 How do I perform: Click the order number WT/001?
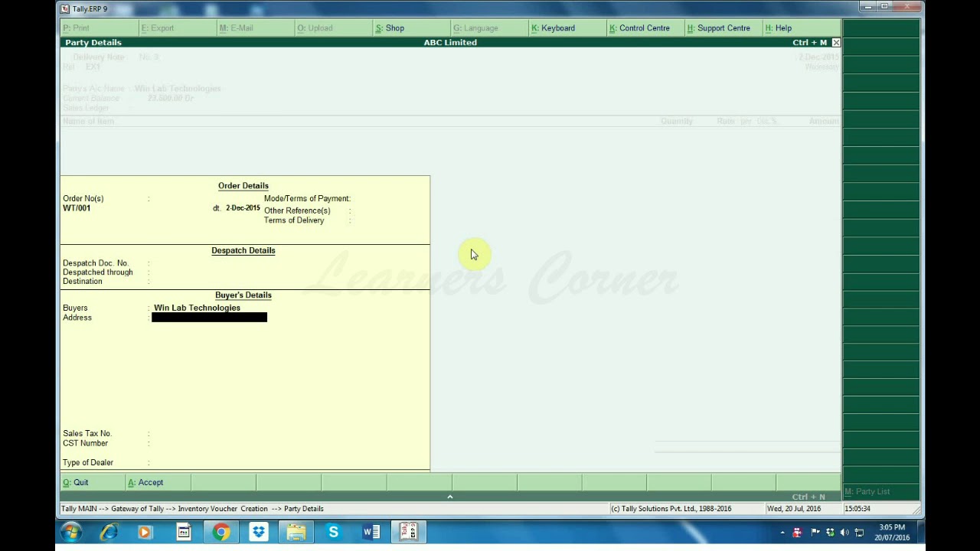click(x=77, y=208)
